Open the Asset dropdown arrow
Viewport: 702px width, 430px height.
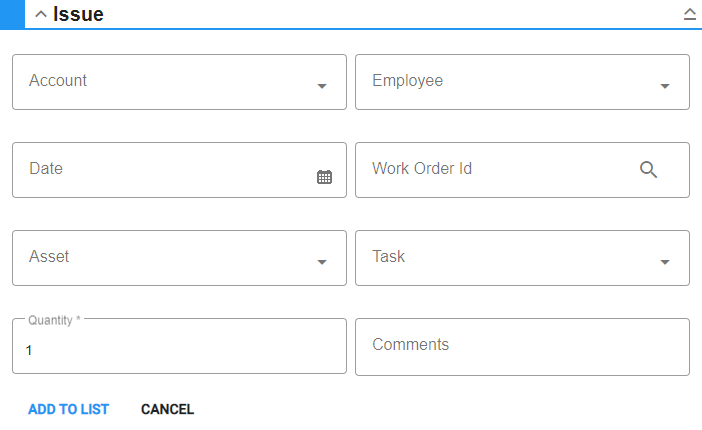point(322,263)
